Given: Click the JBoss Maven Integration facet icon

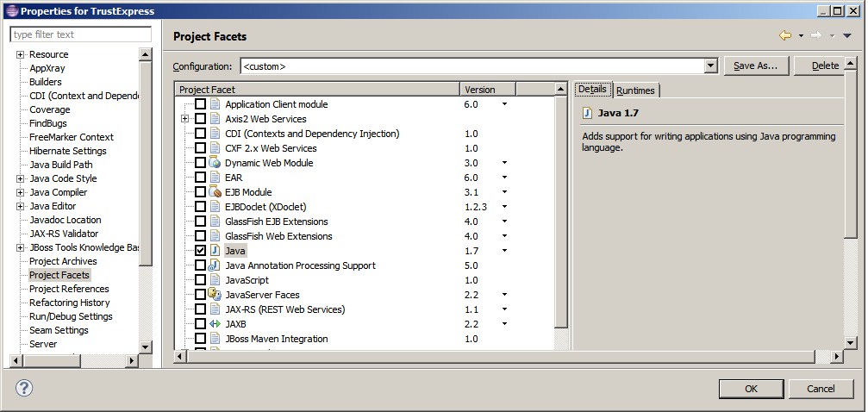Looking at the screenshot, I should coord(215,339).
